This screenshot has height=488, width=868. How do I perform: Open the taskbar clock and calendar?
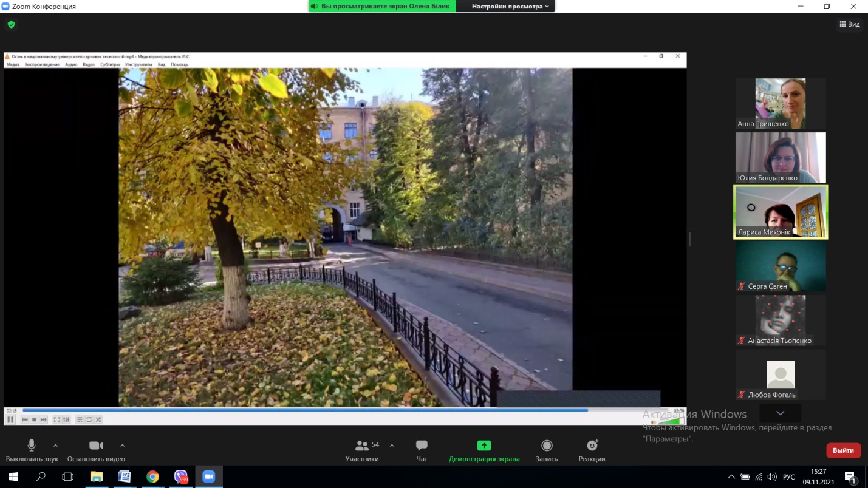tap(818, 477)
